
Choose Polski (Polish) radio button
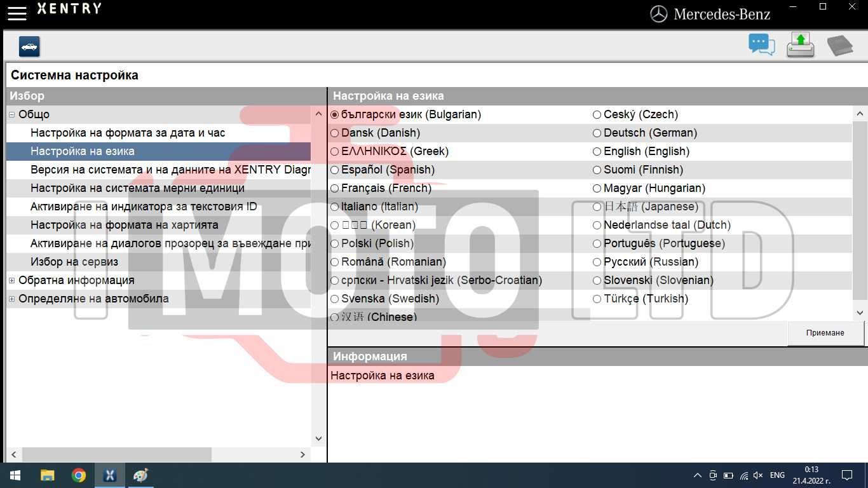pos(334,244)
